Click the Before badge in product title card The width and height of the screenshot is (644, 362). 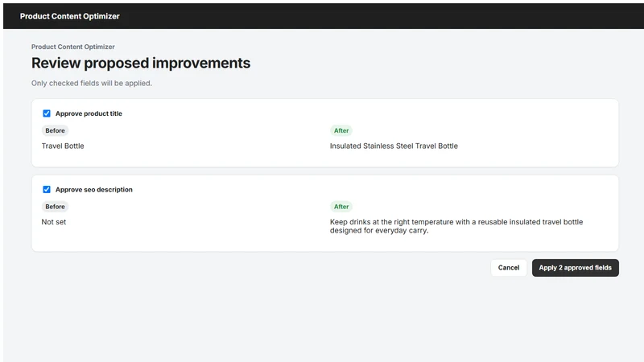pyautogui.click(x=55, y=130)
